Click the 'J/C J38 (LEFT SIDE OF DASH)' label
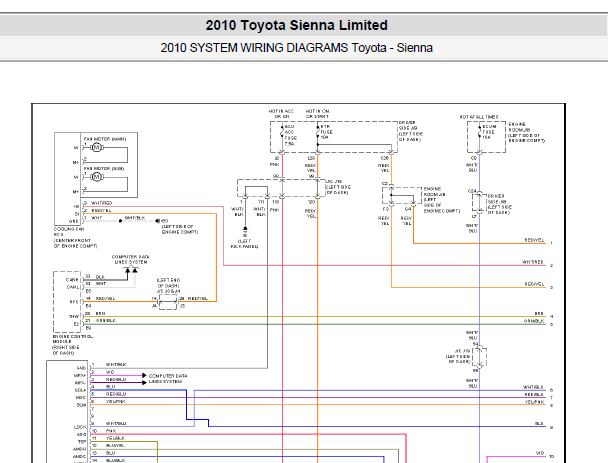This screenshot has height=463, width=608. tap(339, 187)
